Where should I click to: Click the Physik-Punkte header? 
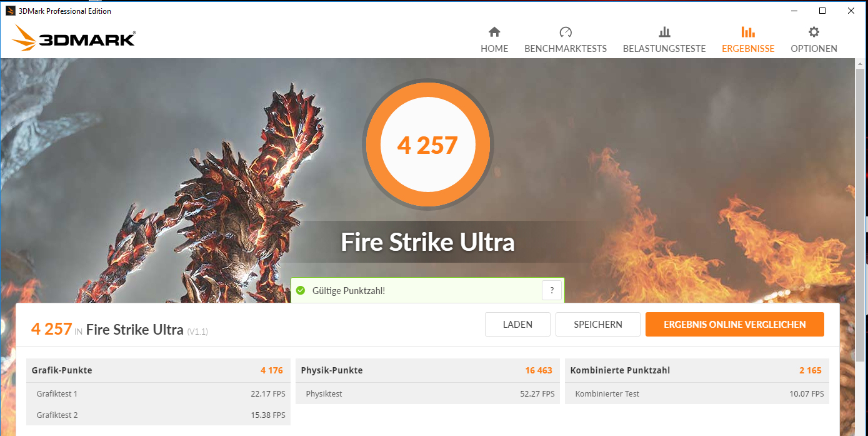click(x=332, y=370)
